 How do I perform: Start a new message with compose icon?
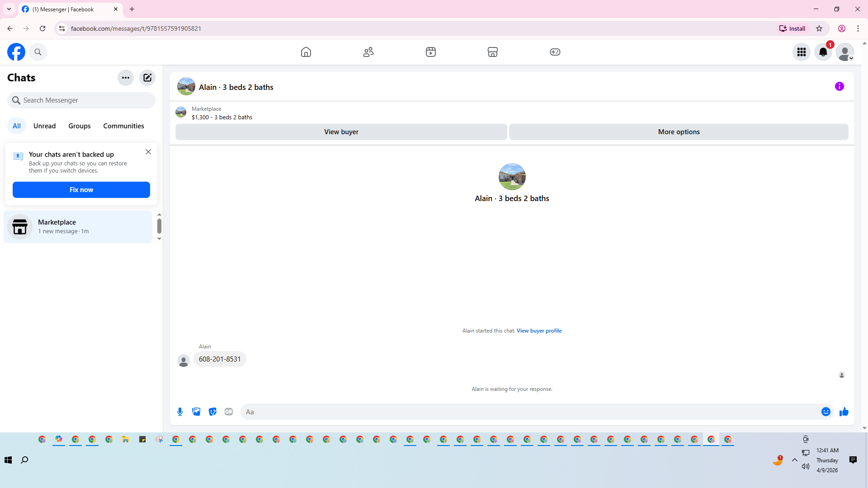(x=147, y=78)
